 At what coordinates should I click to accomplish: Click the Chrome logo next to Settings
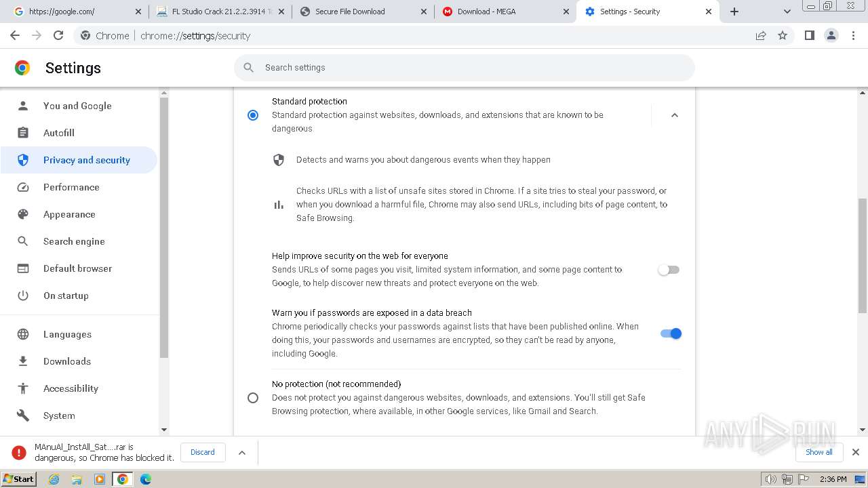pyautogui.click(x=22, y=68)
